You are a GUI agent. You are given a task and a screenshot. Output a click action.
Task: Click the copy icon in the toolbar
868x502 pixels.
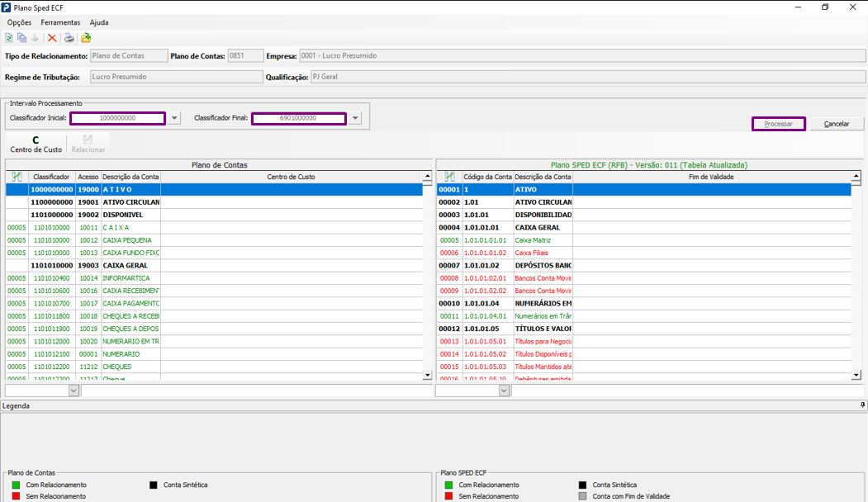tap(22, 38)
